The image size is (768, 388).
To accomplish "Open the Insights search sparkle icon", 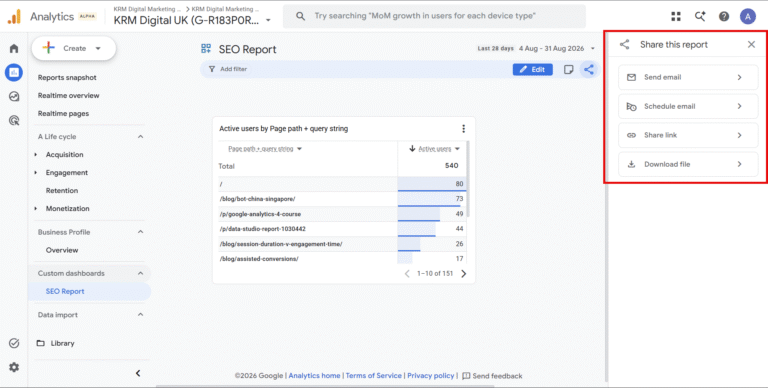I will [x=700, y=17].
